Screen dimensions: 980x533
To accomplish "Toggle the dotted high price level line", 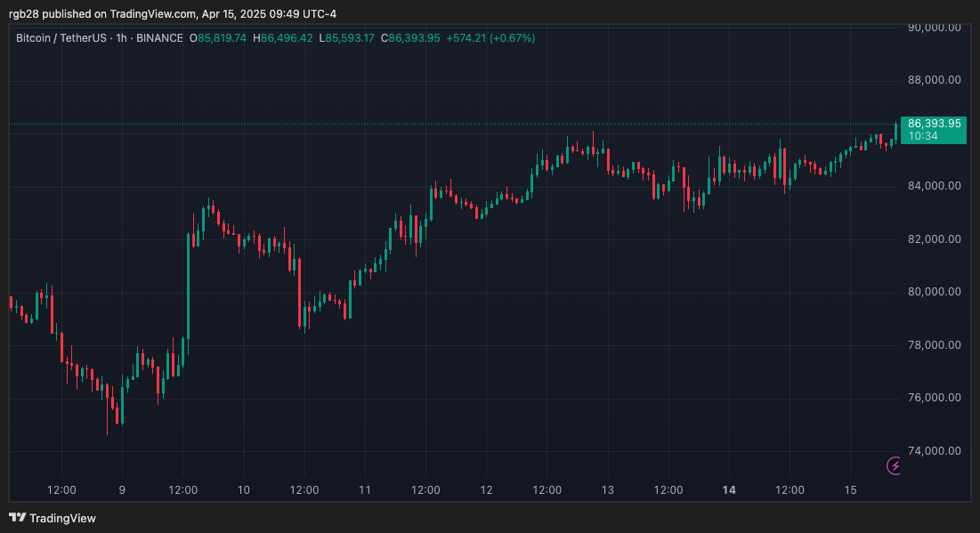I will [445, 125].
